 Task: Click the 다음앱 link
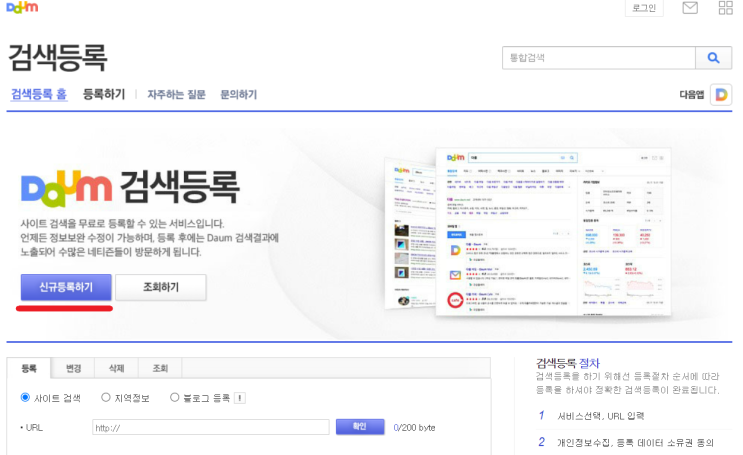692,95
